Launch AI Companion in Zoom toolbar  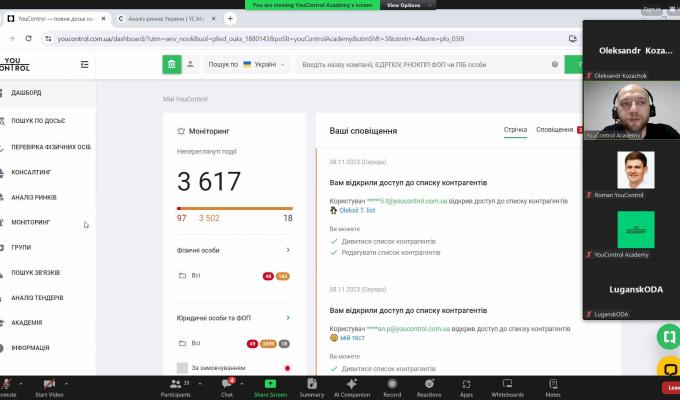352,387
